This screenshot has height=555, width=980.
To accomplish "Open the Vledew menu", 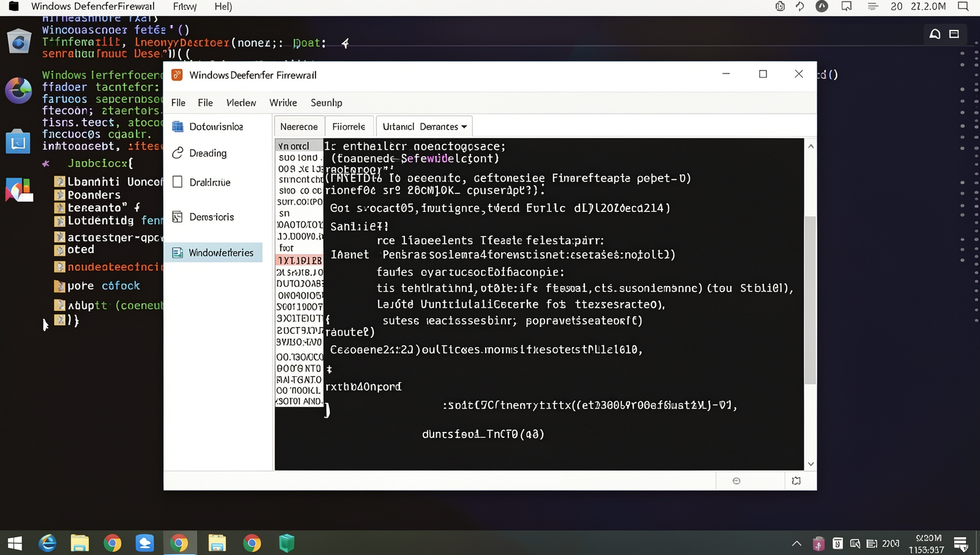I will coord(241,103).
